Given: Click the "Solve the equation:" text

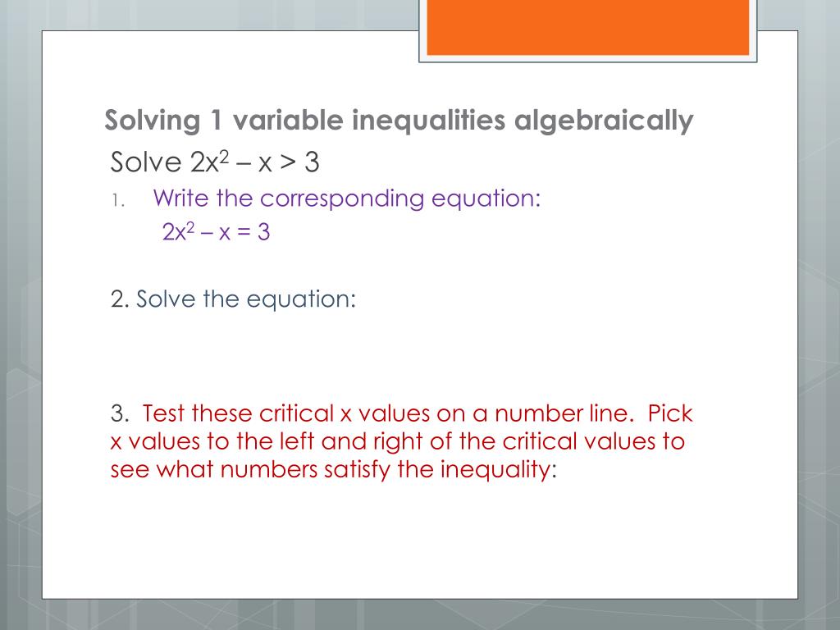Looking at the screenshot, I should [246, 299].
